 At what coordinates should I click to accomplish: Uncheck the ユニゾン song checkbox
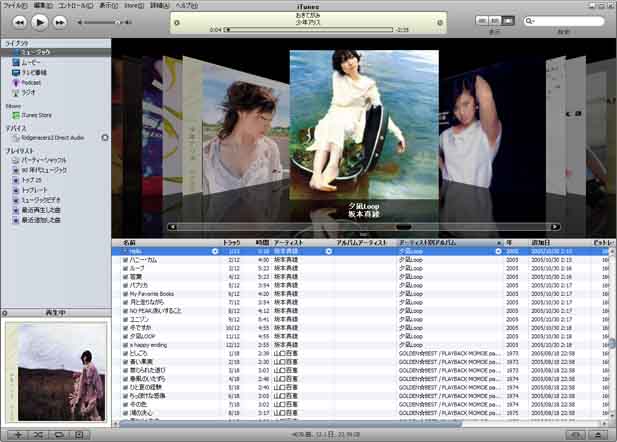point(126,320)
